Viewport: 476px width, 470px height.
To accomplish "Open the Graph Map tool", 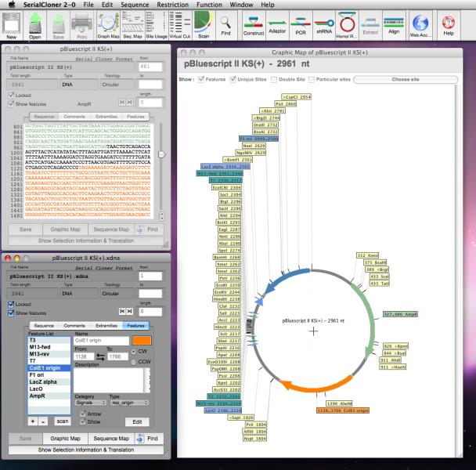I will 108,25.
